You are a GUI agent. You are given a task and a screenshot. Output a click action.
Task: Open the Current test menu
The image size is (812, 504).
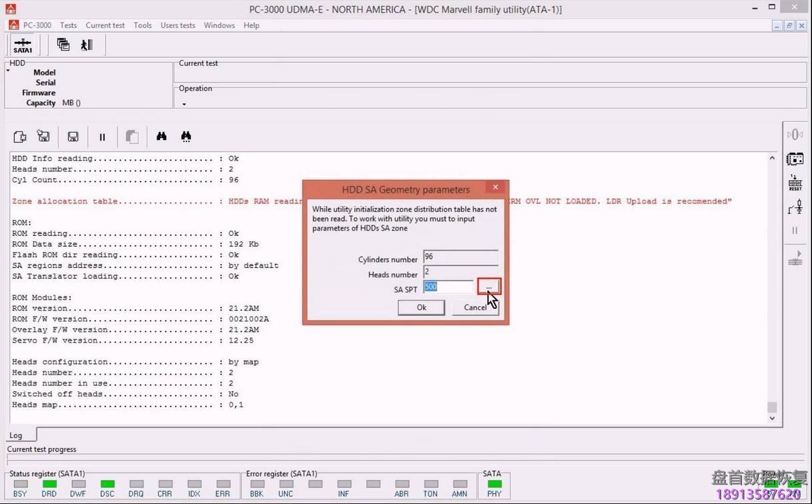click(105, 25)
